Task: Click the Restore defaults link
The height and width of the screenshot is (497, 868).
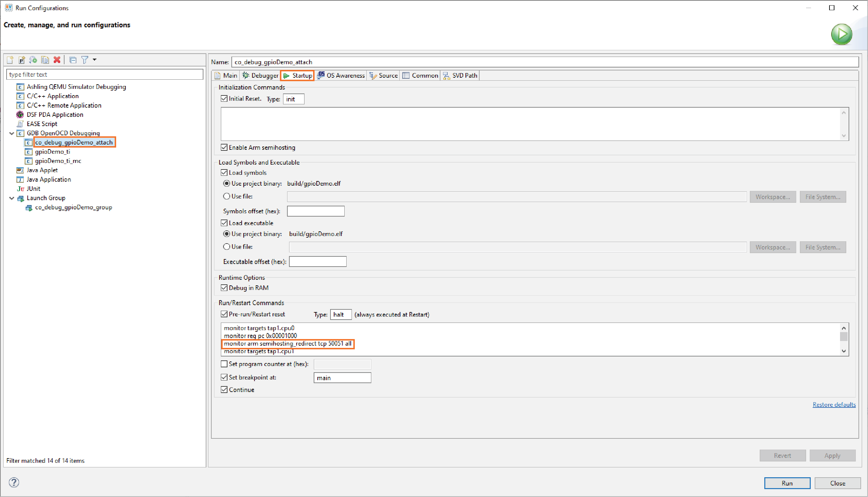Action: [x=833, y=405]
